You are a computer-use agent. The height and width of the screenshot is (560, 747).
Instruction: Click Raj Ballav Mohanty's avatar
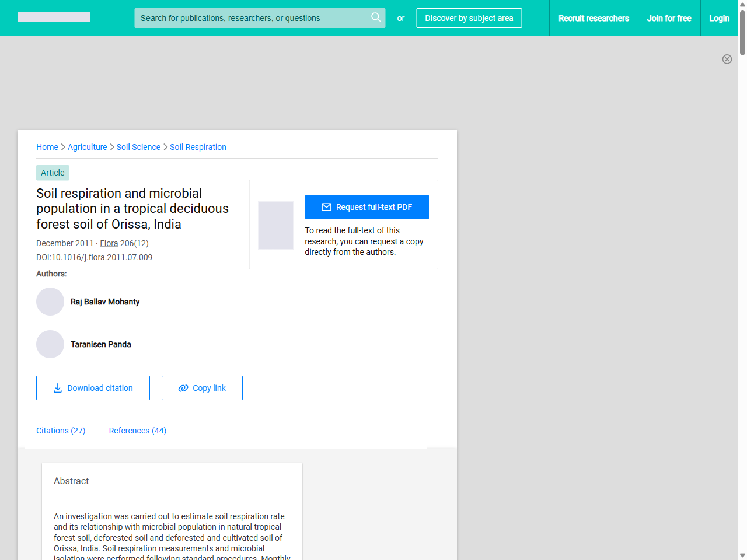pyautogui.click(x=50, y=302)
